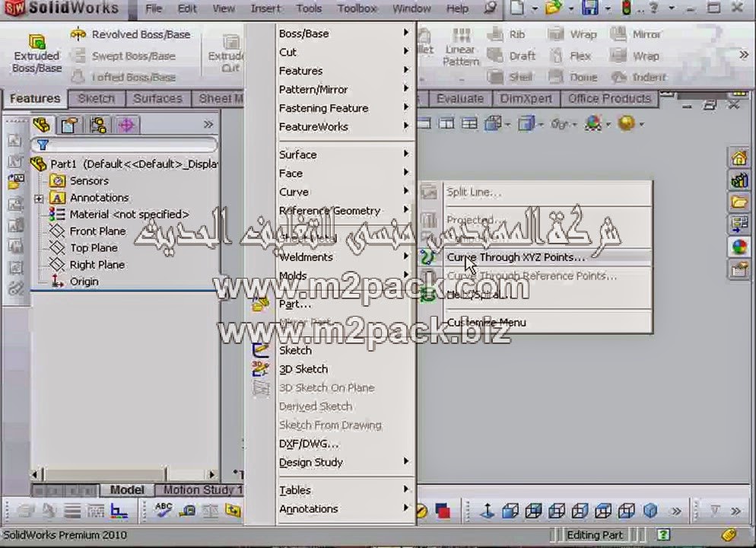Screen dimensions: 756x548
Task: Click the Shell feature tool
Action: (510, 77)
